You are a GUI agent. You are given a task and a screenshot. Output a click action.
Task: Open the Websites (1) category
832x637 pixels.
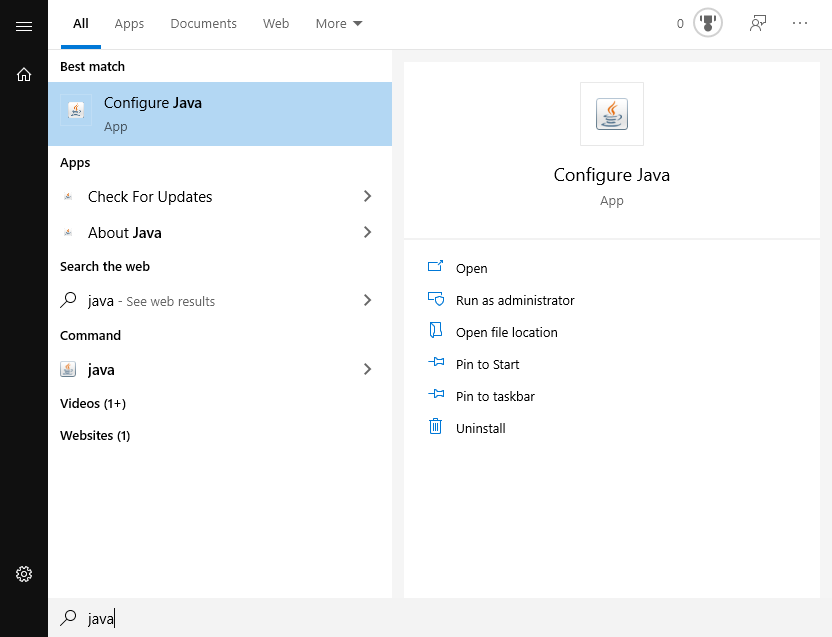(95, 436)
